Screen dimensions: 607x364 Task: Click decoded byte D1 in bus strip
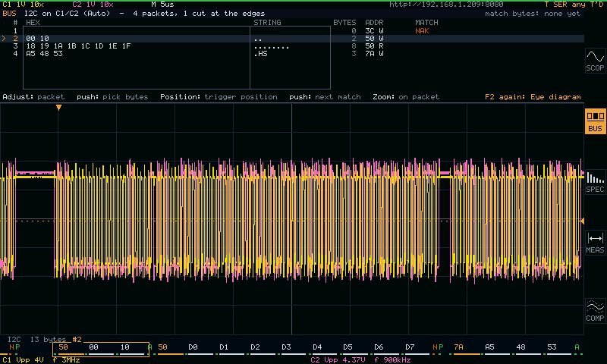click(224, 347)
